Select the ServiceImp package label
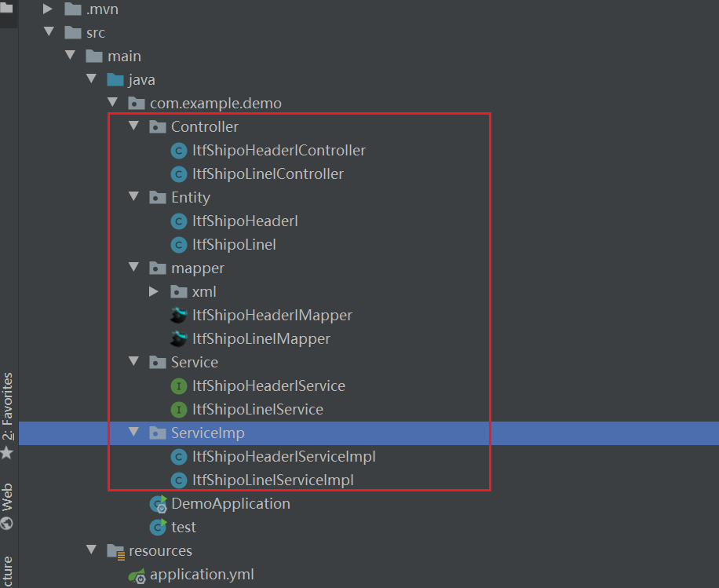The image size is (719, 588). (x=208, y=433)
